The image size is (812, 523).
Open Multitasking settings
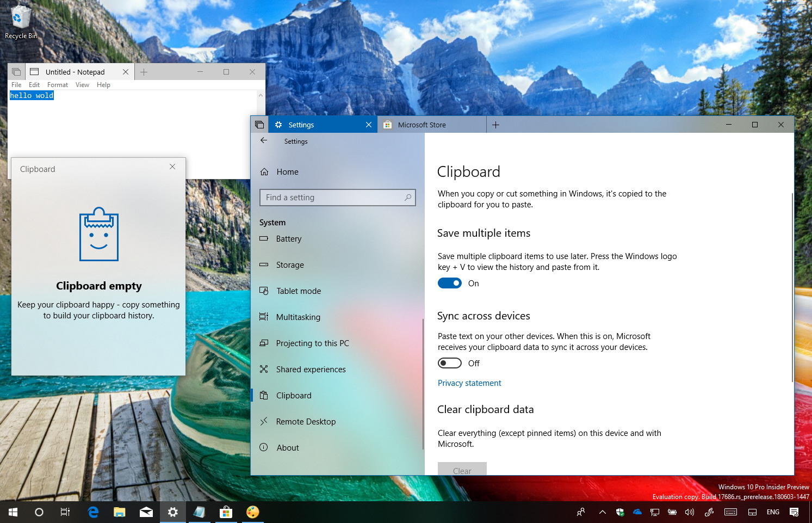(x=298, y=317)
